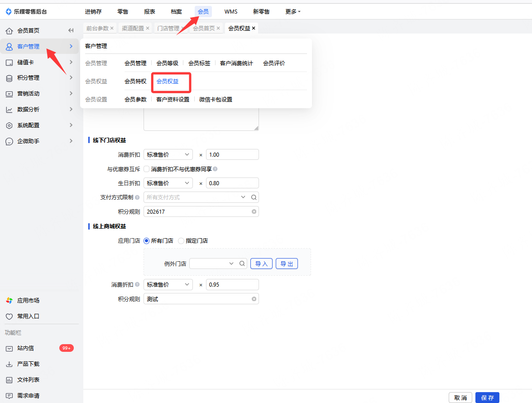
Task: Open the 更多 menu dropdown
Action: 293,11
